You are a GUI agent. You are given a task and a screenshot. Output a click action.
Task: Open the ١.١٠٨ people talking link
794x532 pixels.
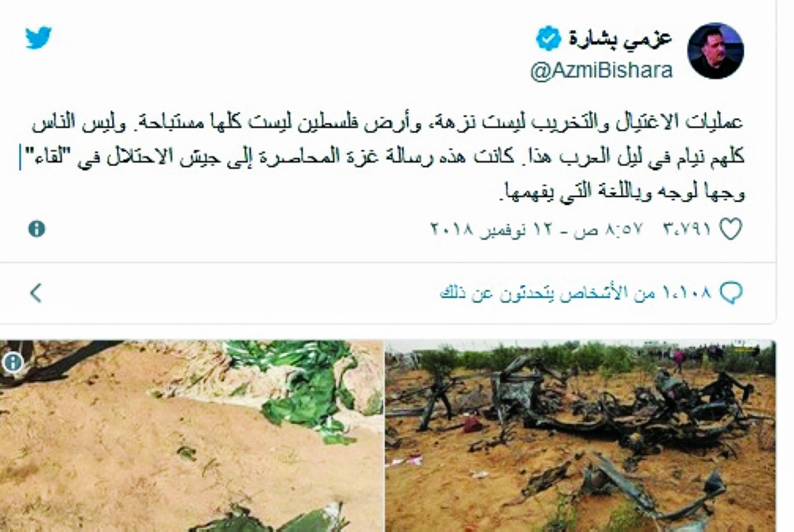tap(576, 292)
